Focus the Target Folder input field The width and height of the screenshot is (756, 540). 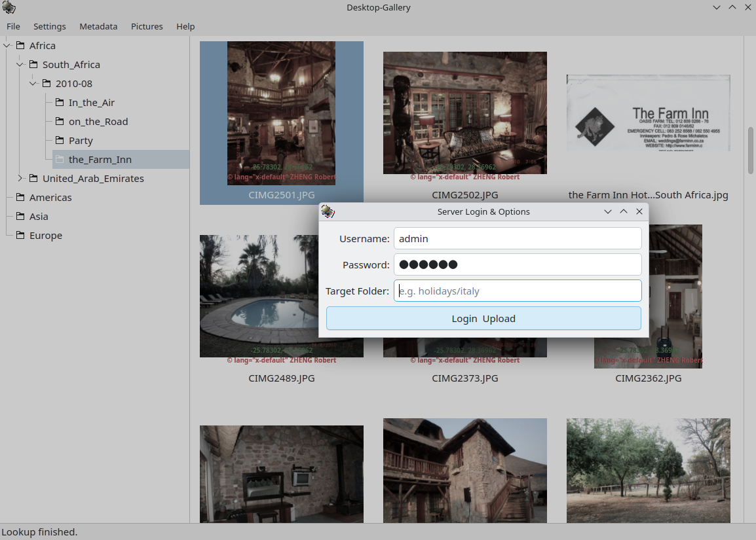click(x=517, y=291)
